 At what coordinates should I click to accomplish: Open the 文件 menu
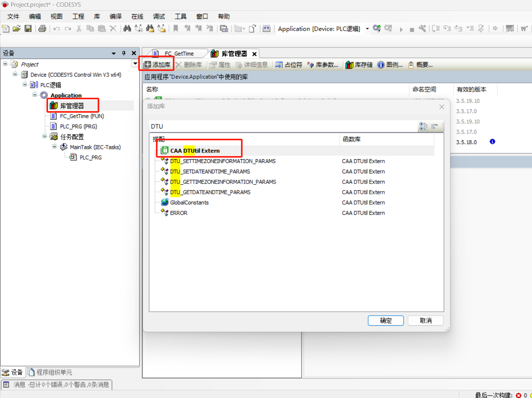(x=13, y=17)
